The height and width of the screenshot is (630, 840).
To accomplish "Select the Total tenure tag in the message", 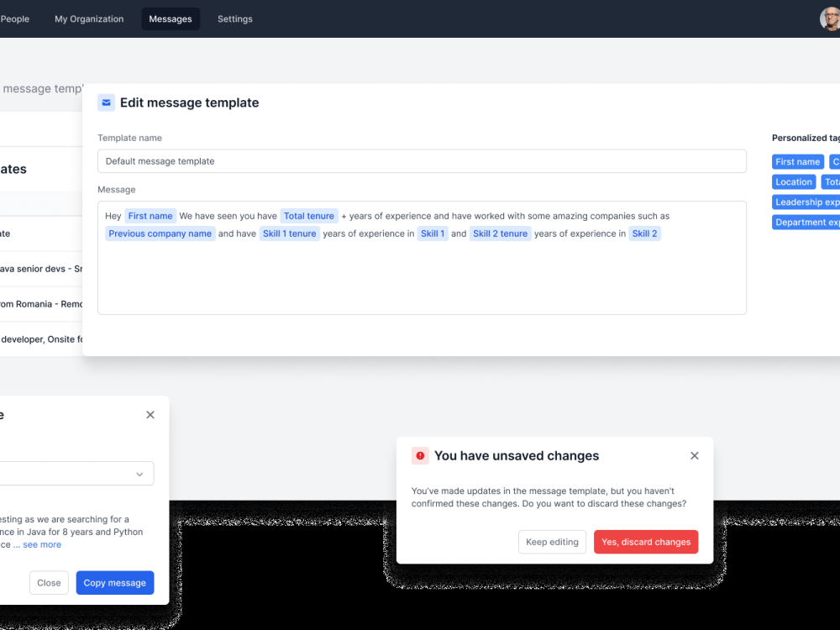I will point(309,216).
